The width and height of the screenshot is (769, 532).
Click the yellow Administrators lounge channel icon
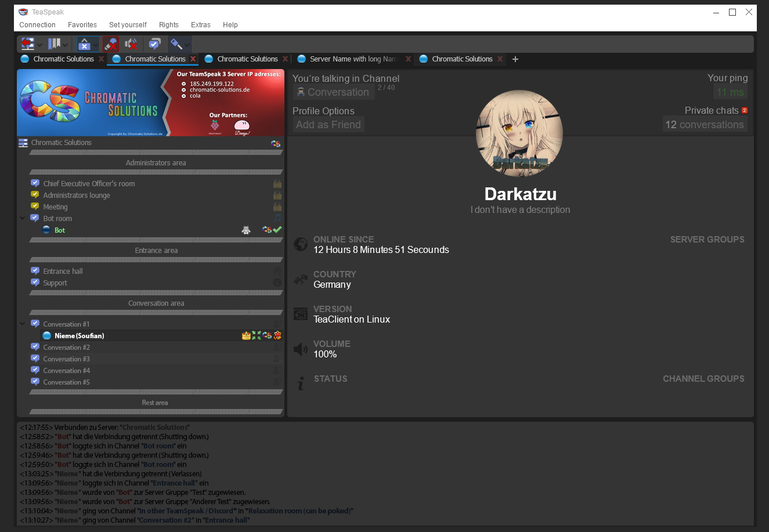point(35,195)
